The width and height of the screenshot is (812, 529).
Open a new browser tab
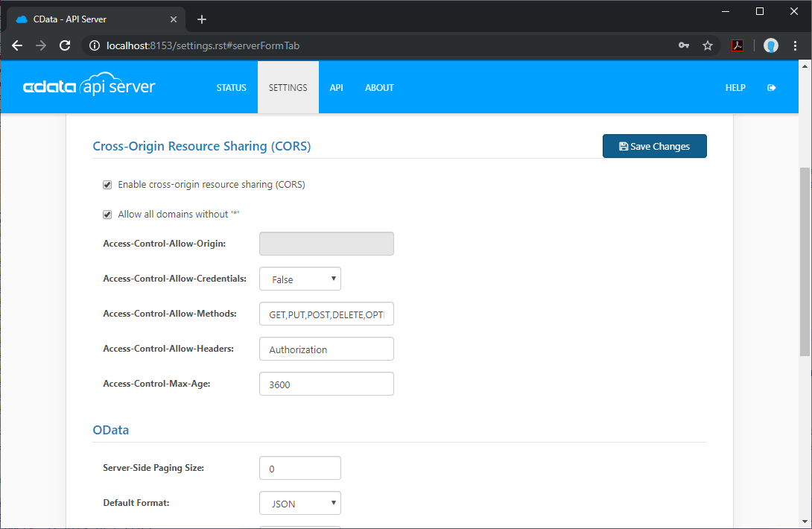pyautogui.click(x=202, y=19)
